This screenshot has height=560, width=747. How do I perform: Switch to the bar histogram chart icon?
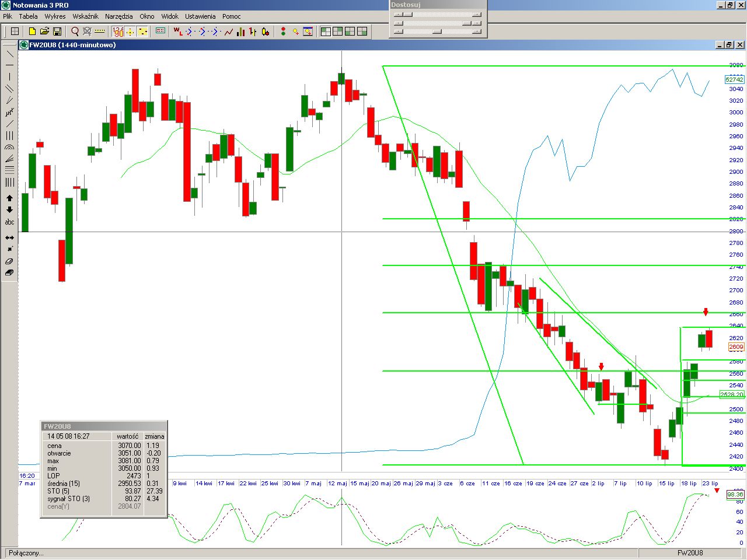240,32
